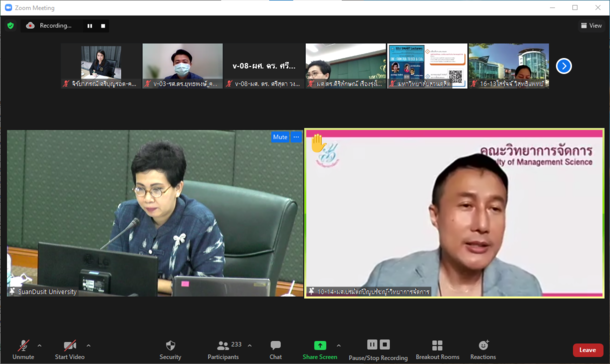Click the Unmute microphone icon
The image size is (610, 364).
click(23, 345)
